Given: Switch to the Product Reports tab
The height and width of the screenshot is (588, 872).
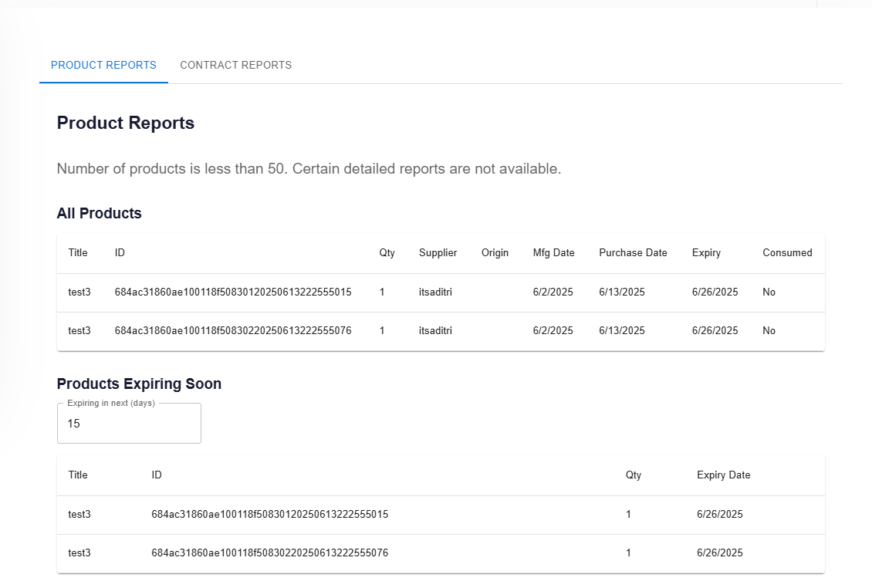Looking at the screenshot, I should pos(103,65).
